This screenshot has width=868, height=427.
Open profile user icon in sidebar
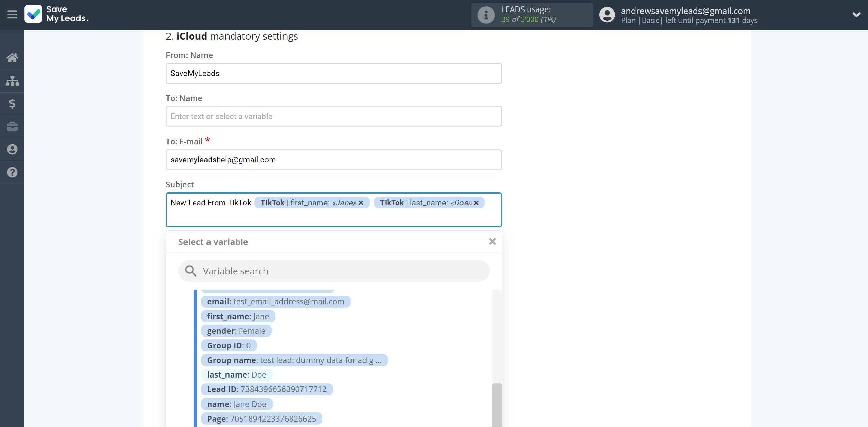coord(12,149)
